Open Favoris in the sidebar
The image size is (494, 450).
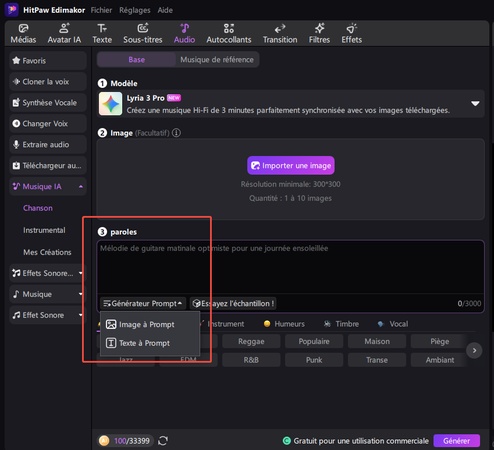pyautogui.click(x=48, y=61)
